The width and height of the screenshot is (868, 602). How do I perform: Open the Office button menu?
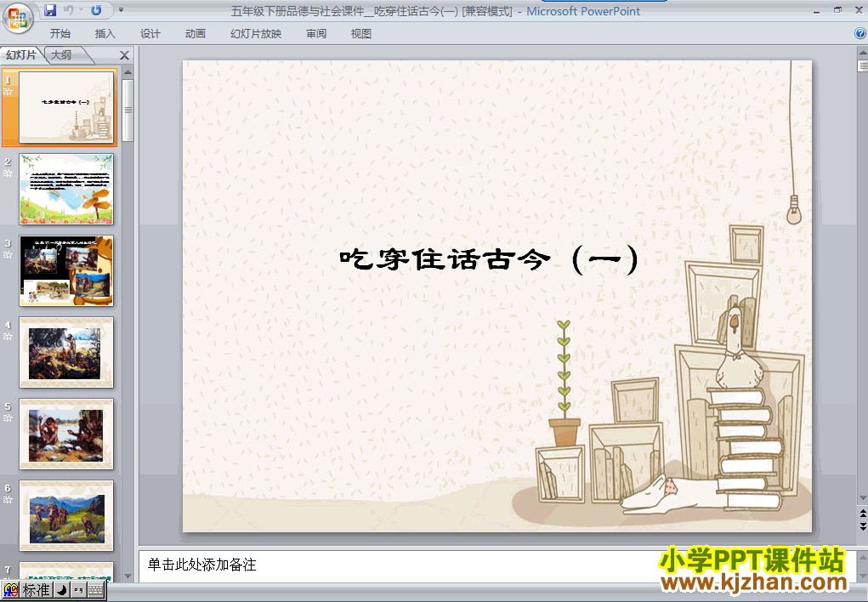[x=17, y=18]
